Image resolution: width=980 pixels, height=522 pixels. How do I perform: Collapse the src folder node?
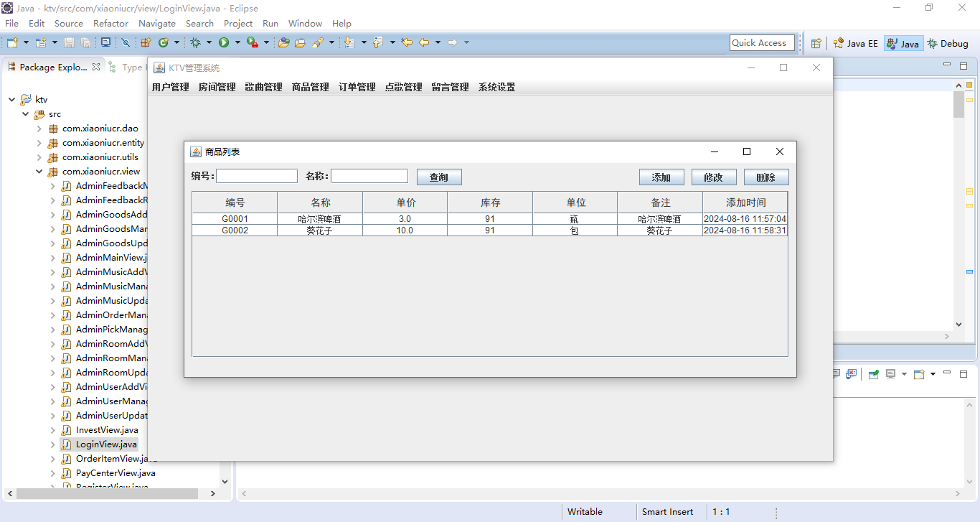pyautogui.click(x=26, y=114)
